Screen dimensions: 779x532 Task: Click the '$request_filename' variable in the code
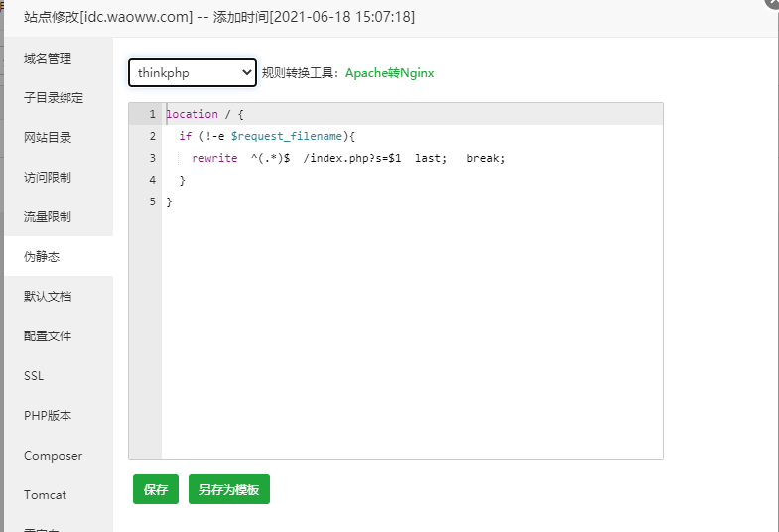click(x=287, y=136)
